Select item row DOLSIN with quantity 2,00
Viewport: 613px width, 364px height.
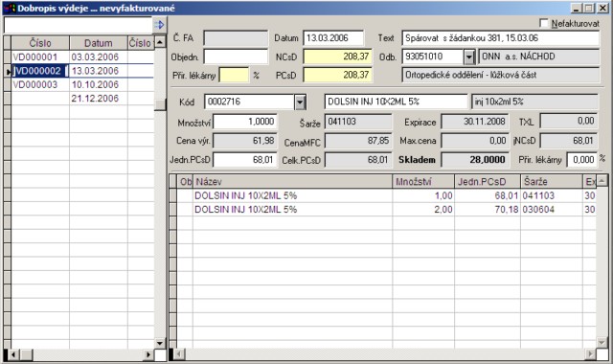(386, 210)
